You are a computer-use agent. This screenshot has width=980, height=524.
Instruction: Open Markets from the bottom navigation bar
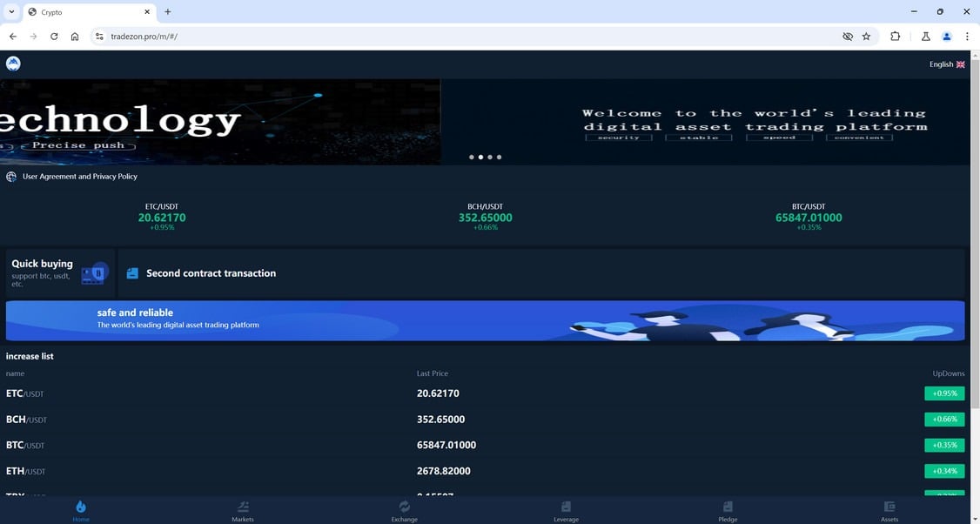tap(242, 506)
